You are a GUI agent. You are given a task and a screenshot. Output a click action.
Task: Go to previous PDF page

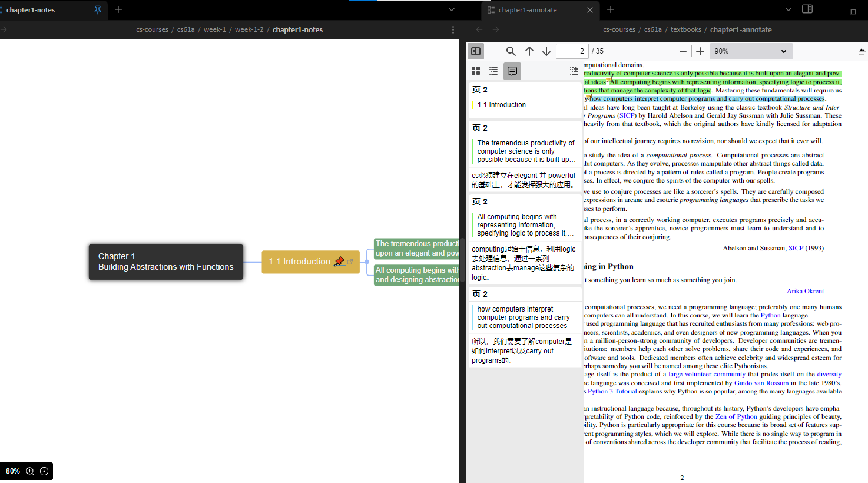529,51
